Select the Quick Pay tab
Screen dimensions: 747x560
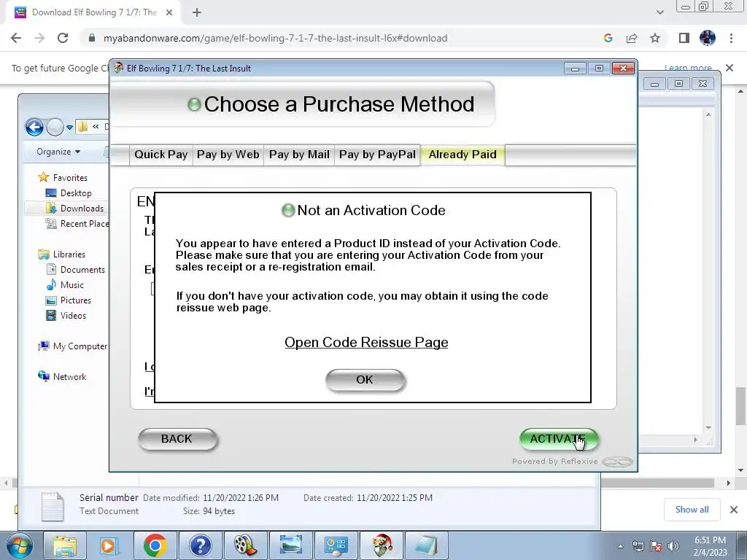click(x=161, y=155)
